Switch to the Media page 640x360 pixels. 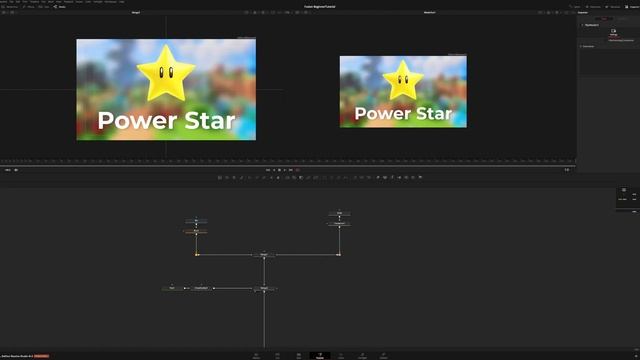point(256,356)
